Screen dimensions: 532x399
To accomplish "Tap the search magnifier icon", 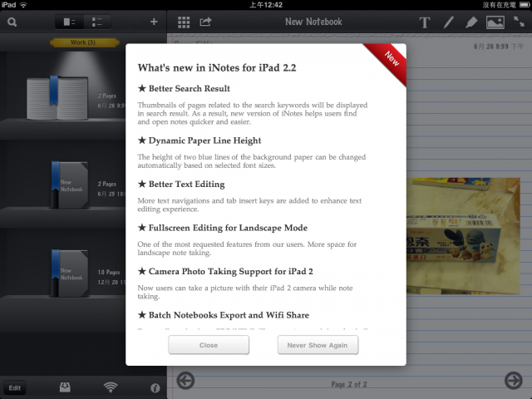I will 12,22.
